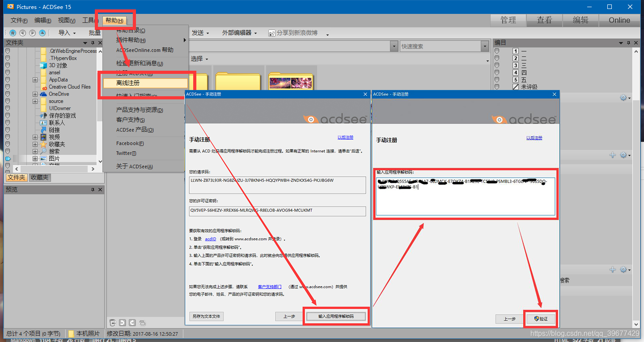Screen dimensions: 644x342
Task: Switch to the Online mode tab
Action: coord(619,20)
